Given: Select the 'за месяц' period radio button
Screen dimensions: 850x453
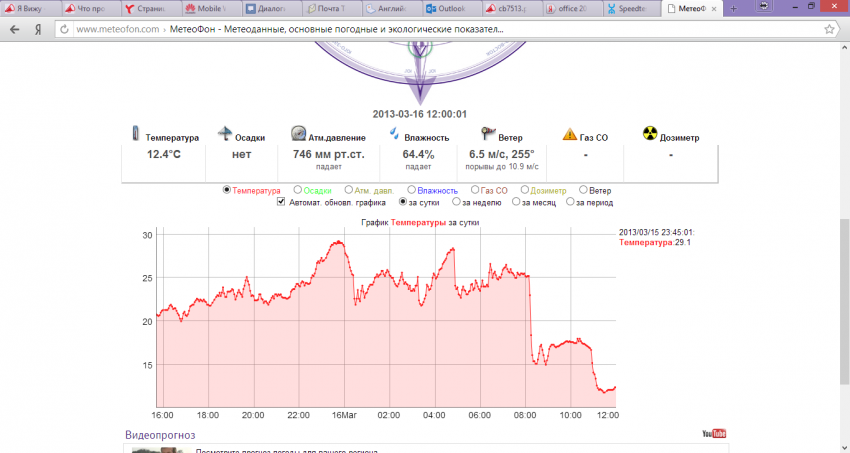Looking at the screenshot, I should (516, 202).
